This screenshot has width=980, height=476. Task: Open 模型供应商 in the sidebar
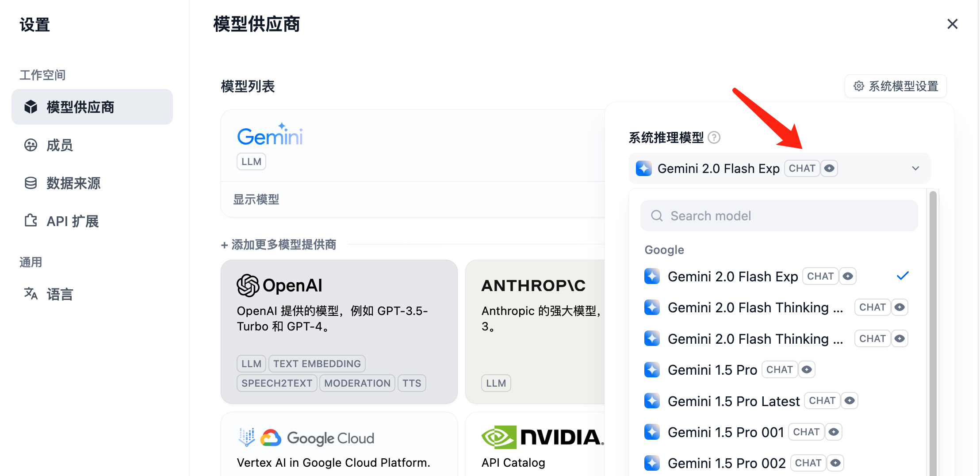(92, 107)
